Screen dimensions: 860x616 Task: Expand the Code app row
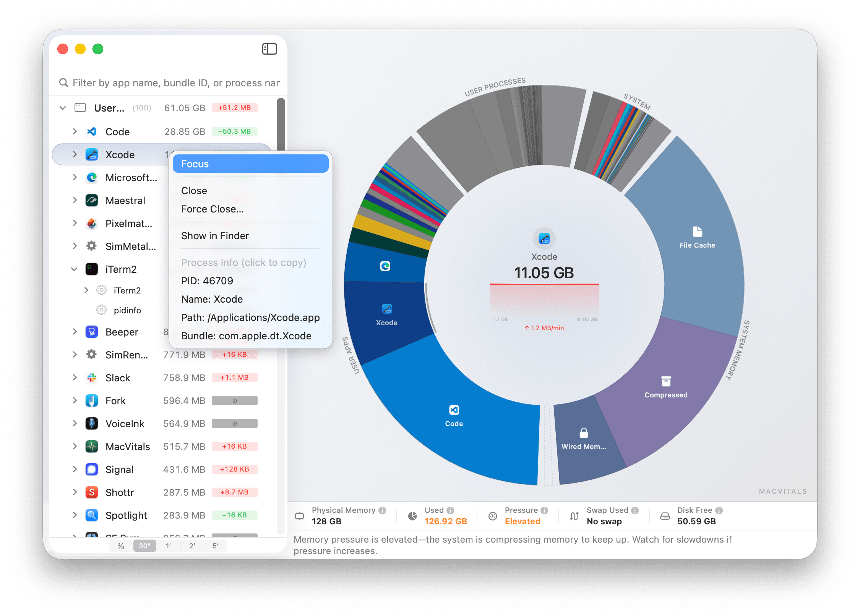pos(75,131)
